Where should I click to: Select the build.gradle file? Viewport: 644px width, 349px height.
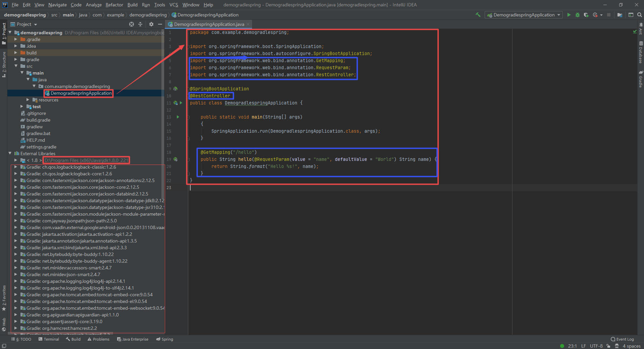point(38,120)
